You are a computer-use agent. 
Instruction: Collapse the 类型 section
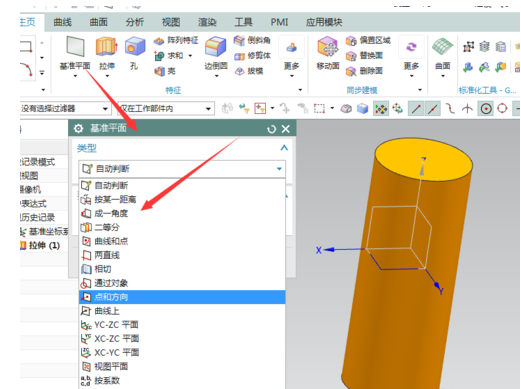click(x=284, y=148)
